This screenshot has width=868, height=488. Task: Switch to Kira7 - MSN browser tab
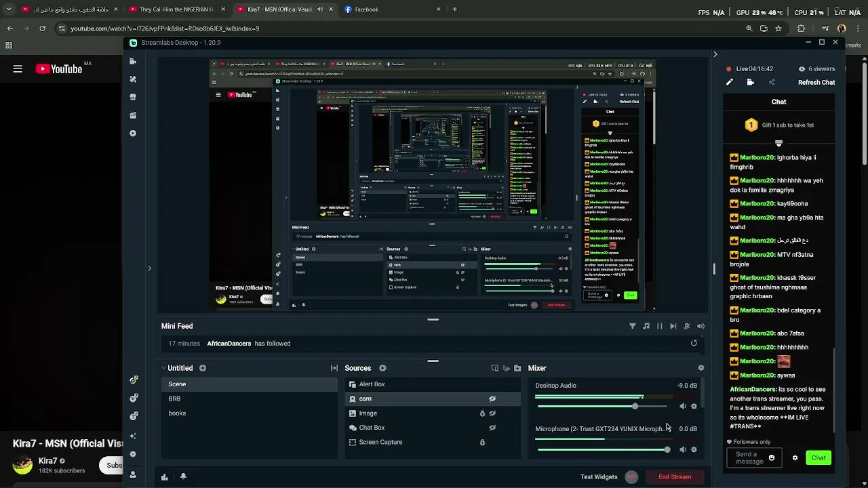[x=284, y=9]
